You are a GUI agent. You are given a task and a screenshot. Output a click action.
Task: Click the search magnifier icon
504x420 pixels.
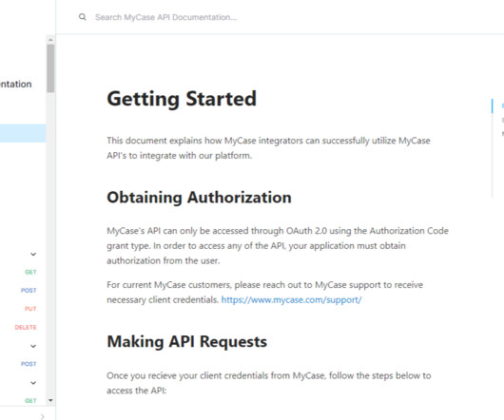click(83, 17)
